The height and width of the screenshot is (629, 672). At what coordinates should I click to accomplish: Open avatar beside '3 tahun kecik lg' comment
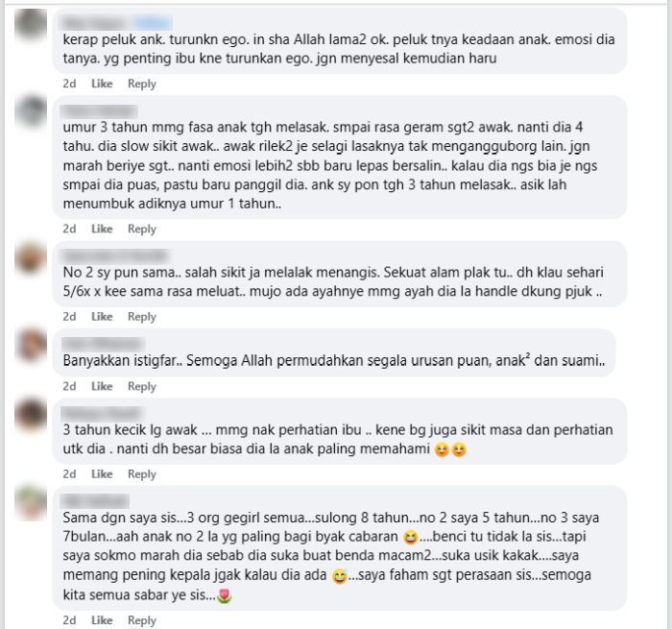click(x=31, y=415)
